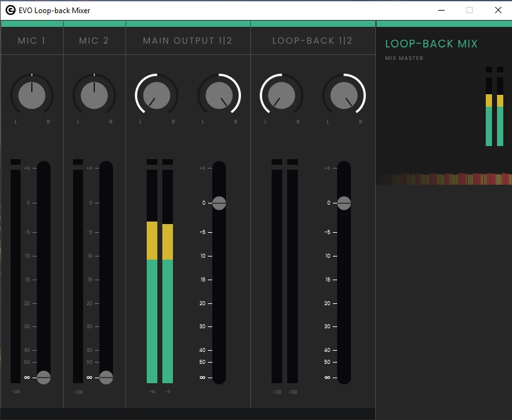Click the MIC 1 pan knob
Screen dimensions: 512x420
[x=32, y=95]
